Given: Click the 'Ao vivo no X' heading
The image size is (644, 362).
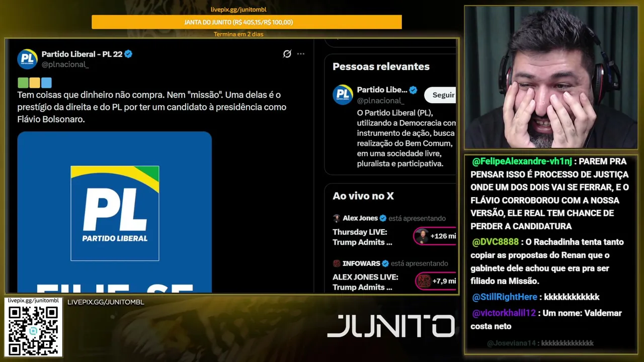Looking at the screenshot, I should [x=363, y=196].
